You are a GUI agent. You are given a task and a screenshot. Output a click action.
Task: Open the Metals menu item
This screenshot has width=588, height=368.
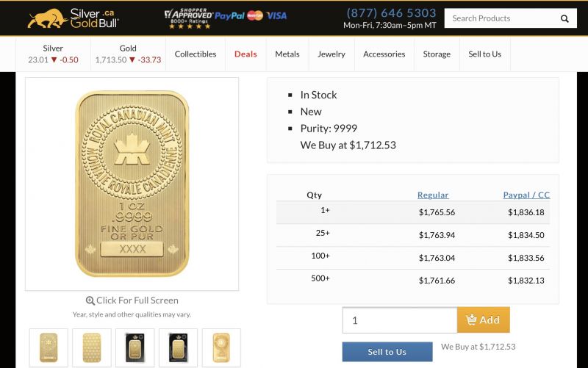pos(287,54)
